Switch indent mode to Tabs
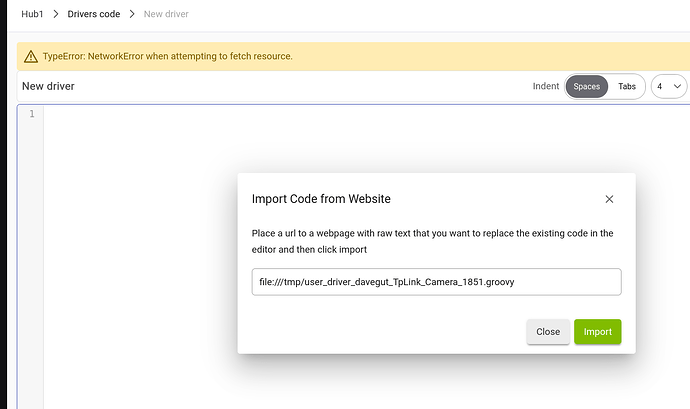The image size is (690, 409). [x=626, y=87]
